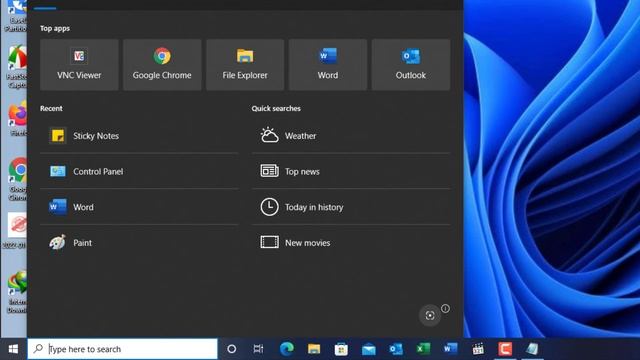Select the Firefox desktop shortcut
Screen dimensions: 640x360
coord(17,119)
